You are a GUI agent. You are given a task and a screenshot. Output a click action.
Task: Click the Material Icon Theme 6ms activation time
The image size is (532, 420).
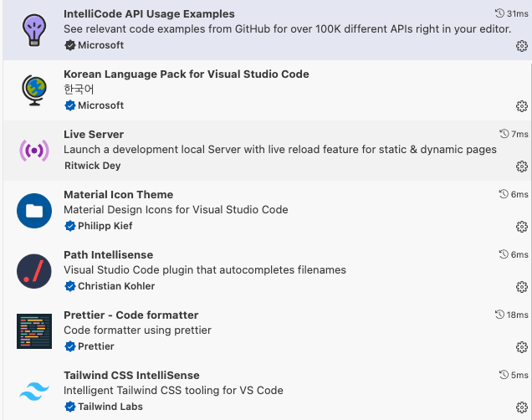click(519, 194)
